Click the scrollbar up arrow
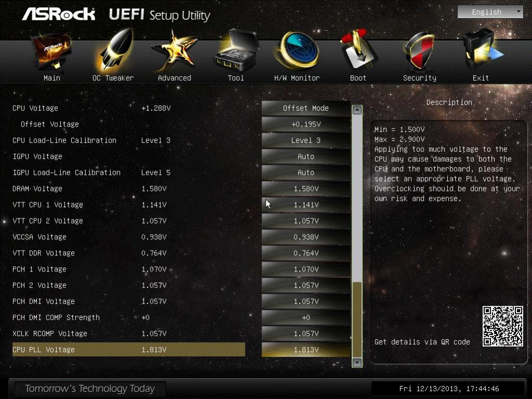The height and width of the screenshot is (399, 532). coord(357,110)
